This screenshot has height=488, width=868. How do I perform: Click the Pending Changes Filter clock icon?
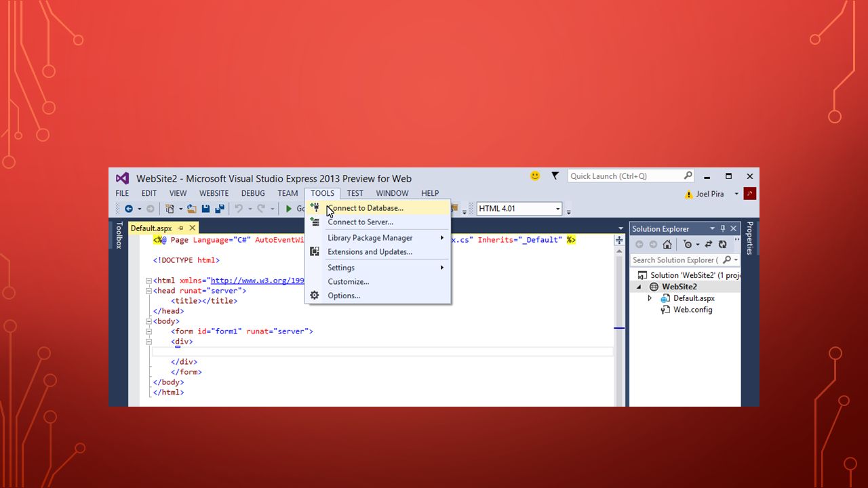coord(688,244)
